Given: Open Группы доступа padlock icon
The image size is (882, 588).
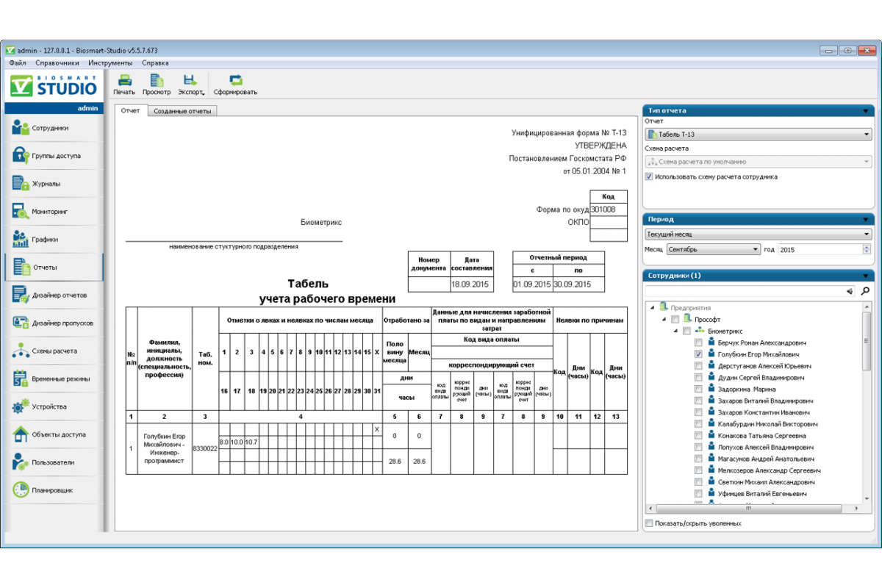Looking at the screenshot, I should click(21, 156).
